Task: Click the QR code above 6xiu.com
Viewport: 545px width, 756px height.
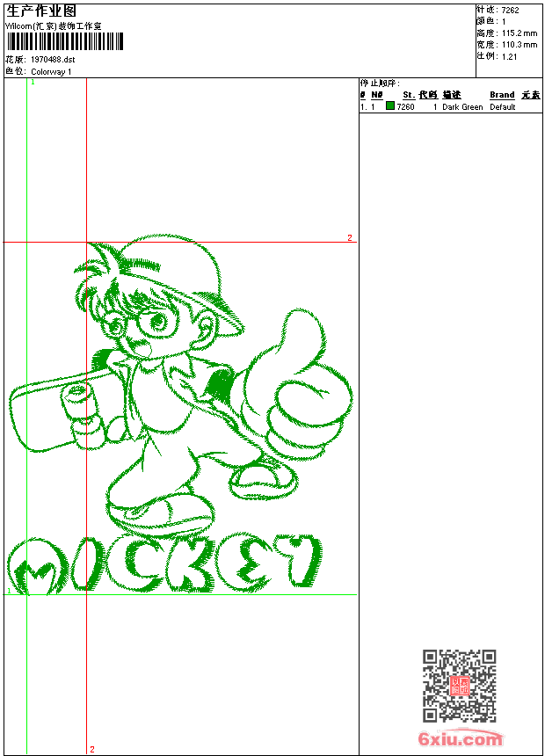Action: point(460,686)
